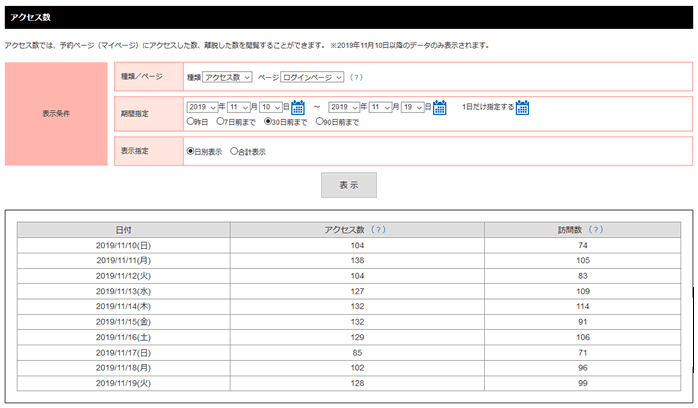Open the ページ ログインページ dropdown
The width and height of the screenshot is (698, 408).
coord(312,77)
